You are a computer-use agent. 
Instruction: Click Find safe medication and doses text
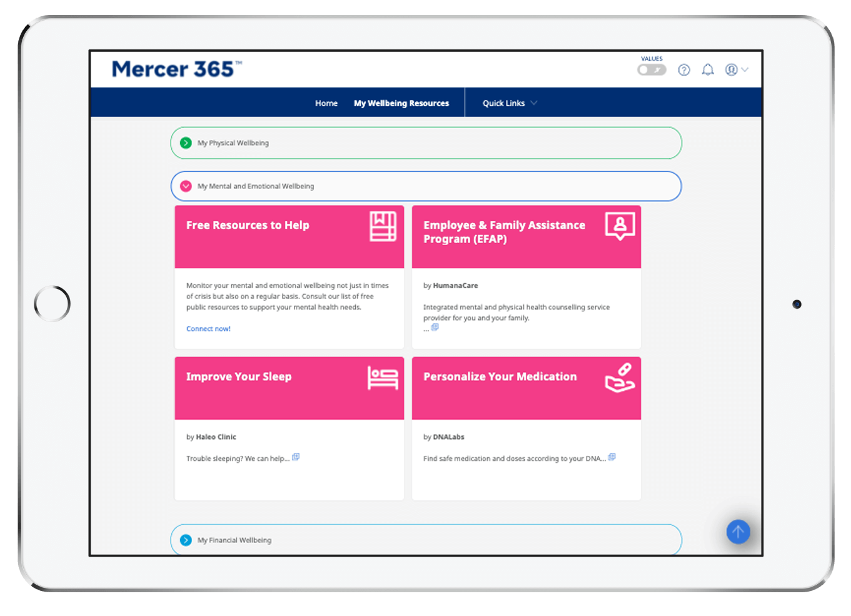pos(514,459)
